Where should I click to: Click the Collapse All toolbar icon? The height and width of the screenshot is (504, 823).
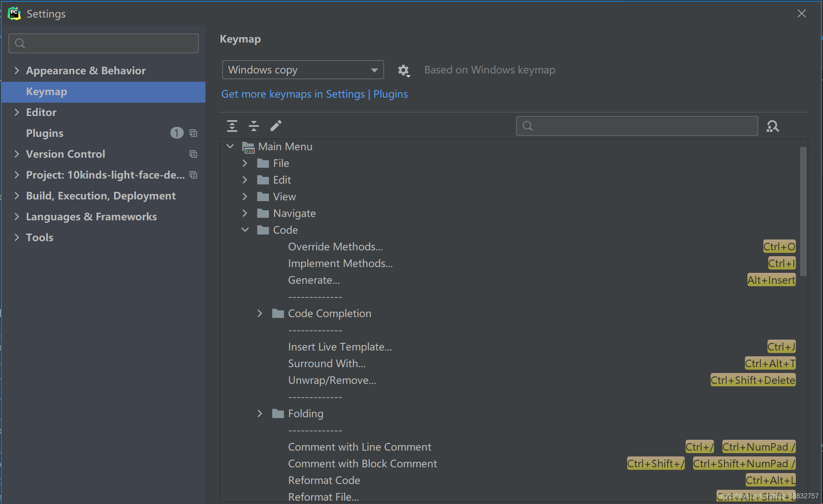tap(254, 126)
